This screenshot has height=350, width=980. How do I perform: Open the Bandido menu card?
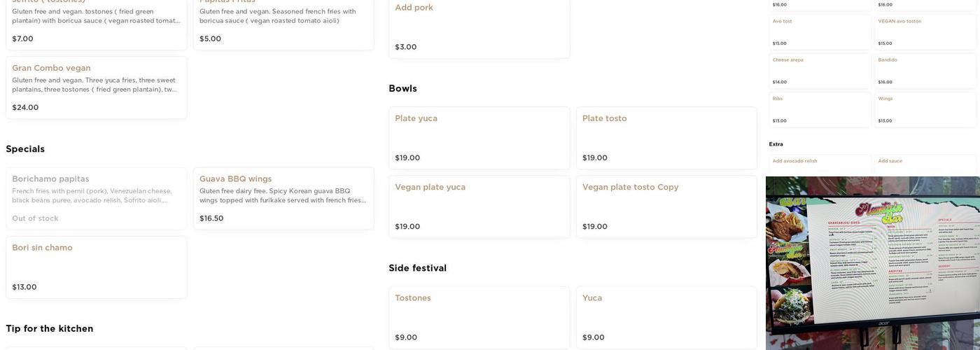pyautogui.click(x=925, y=71)
